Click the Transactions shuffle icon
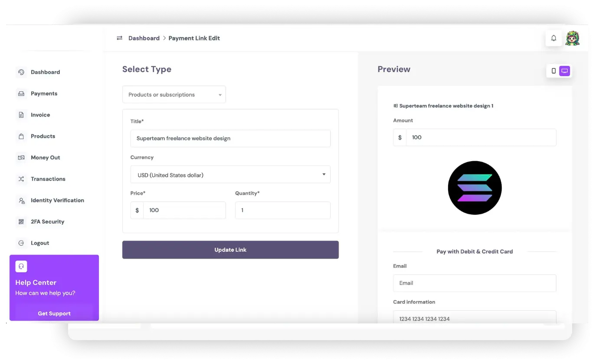 [x=21, y=179]
